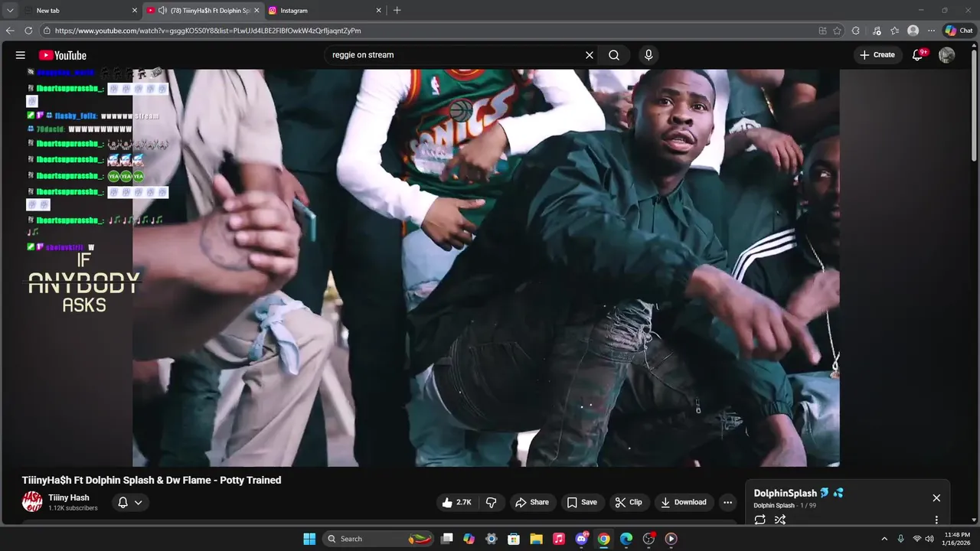Viewport: 980px width, 551px height.
Task: Toggle shuffle playlist in DolphinSplash panel
Action: tap(780, 520)
